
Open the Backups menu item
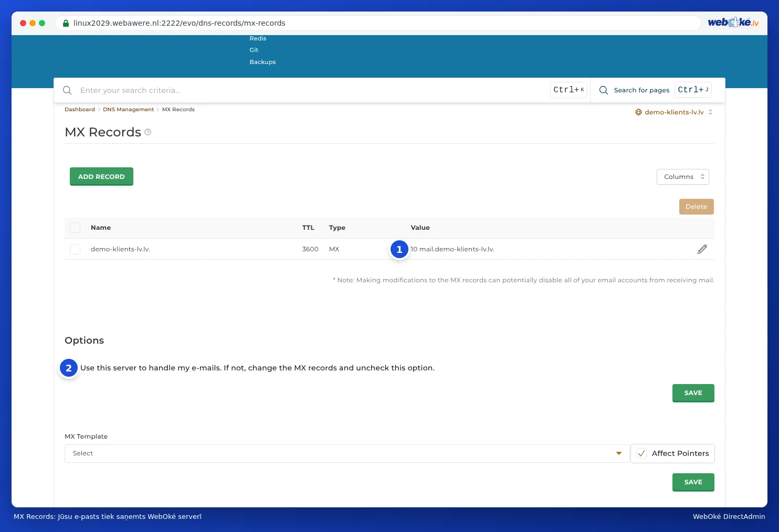pyautogui.click(x=262, y=62)
